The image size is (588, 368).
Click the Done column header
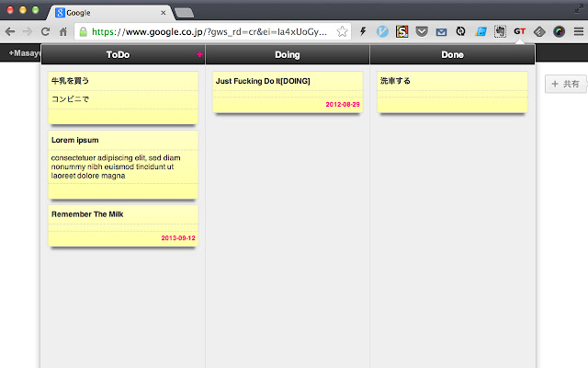[x=452, y=55]
